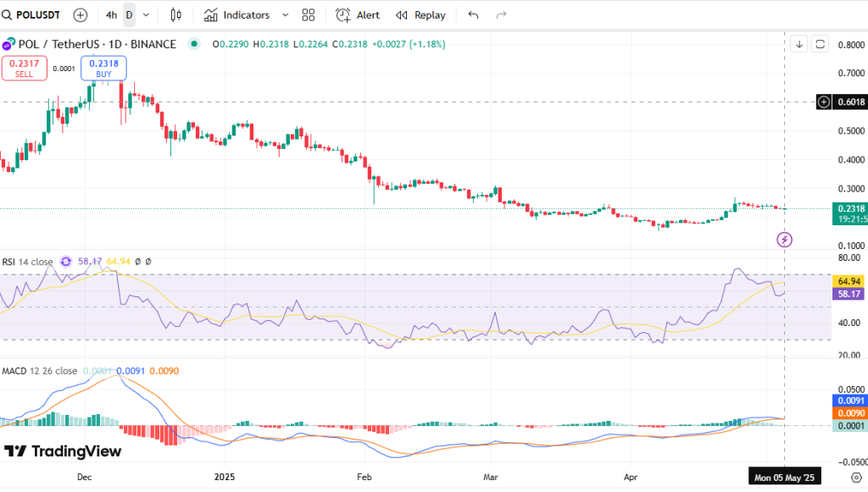
Task: Redo the chart action
Action: pos(502,15)
